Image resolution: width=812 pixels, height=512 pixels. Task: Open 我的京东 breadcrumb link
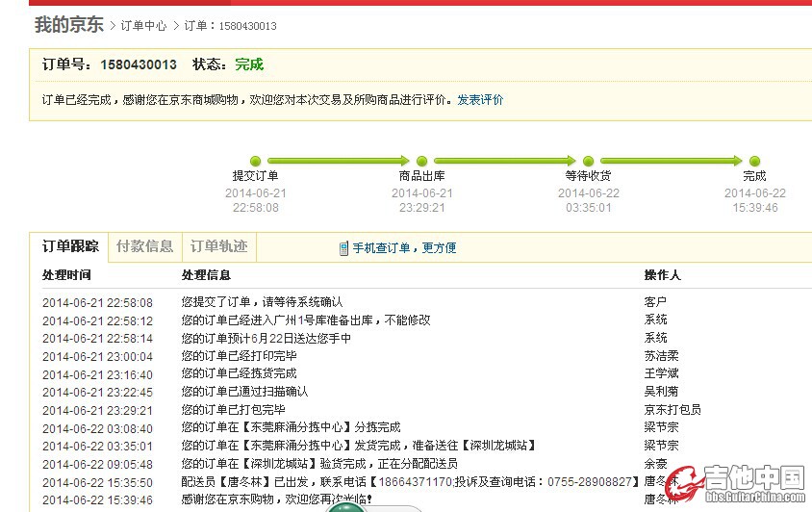pyautogui.click(x=69, y=25)
